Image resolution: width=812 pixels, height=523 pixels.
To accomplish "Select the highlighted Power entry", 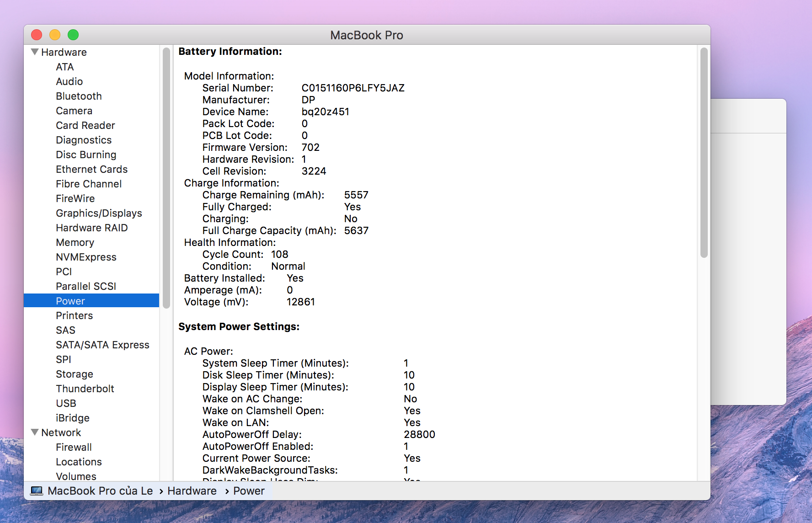I will pos(91,301).
